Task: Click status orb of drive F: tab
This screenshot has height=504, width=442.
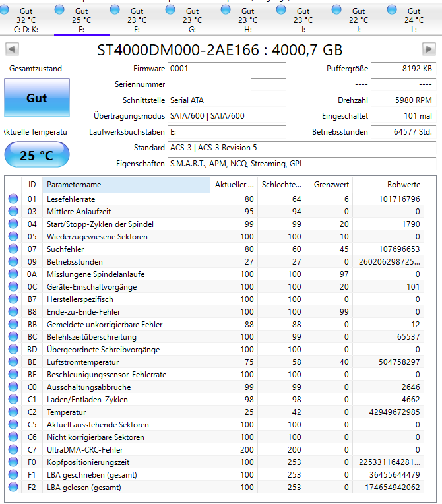Action: [115, 10]
